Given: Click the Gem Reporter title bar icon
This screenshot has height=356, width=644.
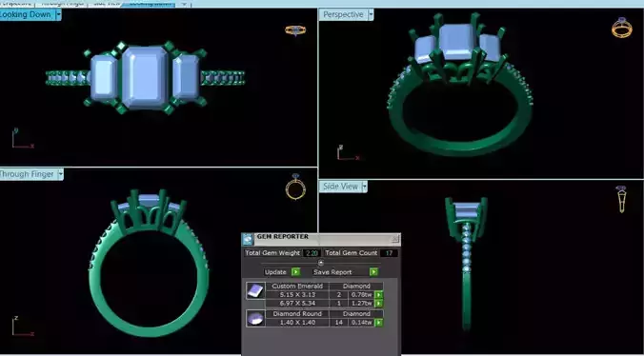Looking at the screenshot, I should click(248, 239).
